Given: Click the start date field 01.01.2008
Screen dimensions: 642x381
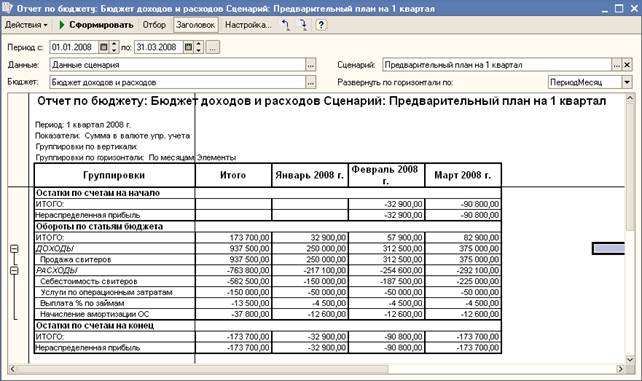Looking at the screenshot, I should tap(75, 47).
